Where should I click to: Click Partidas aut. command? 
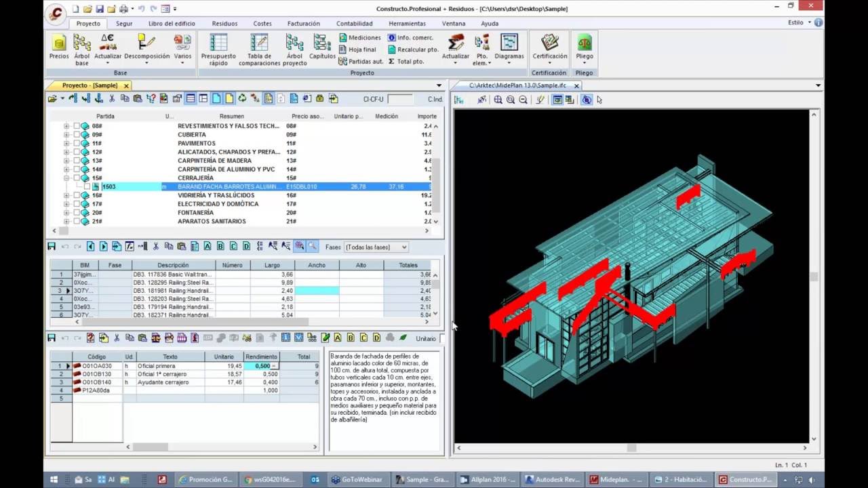pos(361,61)
